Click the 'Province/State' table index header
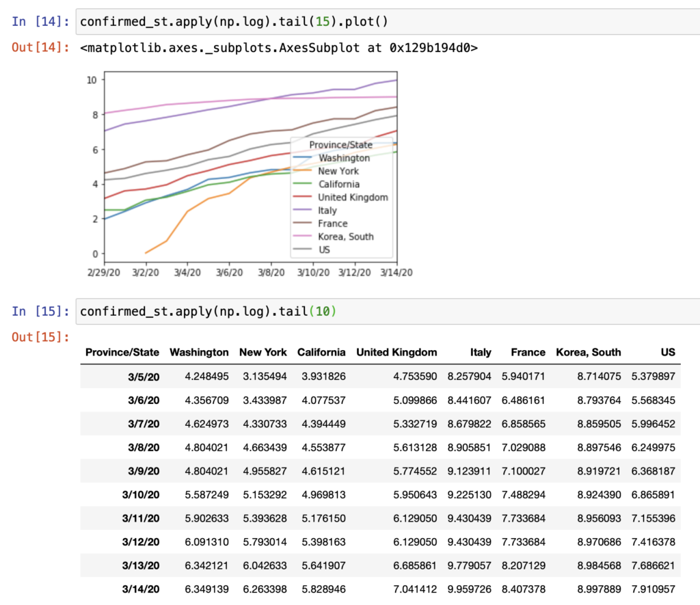Image resolution: width=700 pixels, height=605 pixels. 122,353
